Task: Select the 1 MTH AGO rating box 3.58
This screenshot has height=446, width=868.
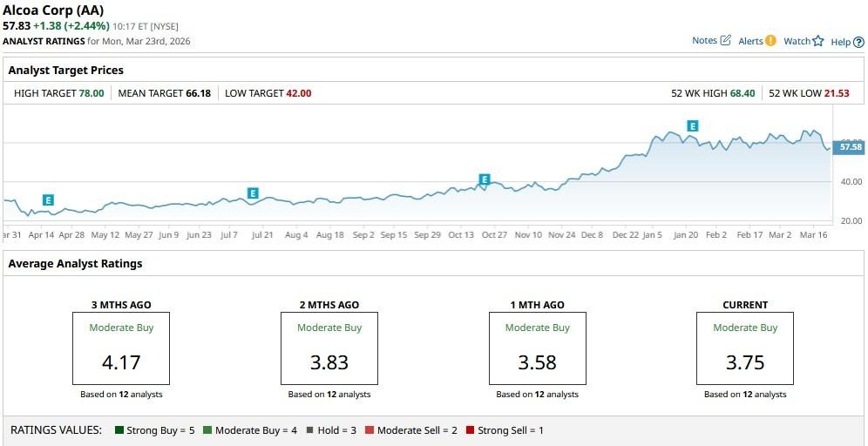Action: pyautogui.click(x=538, y=348)
